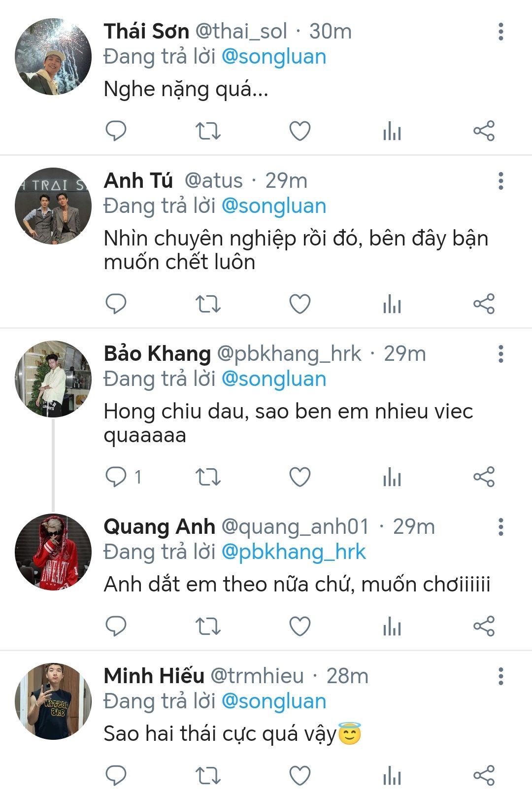Screen dimensions: 532x797
Task: Open Anh Tú's profile picture
Action: click(53, 206)
